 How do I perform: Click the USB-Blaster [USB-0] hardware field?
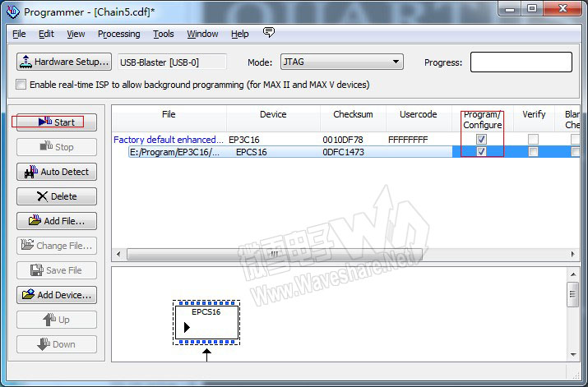[x=172, y=62]
